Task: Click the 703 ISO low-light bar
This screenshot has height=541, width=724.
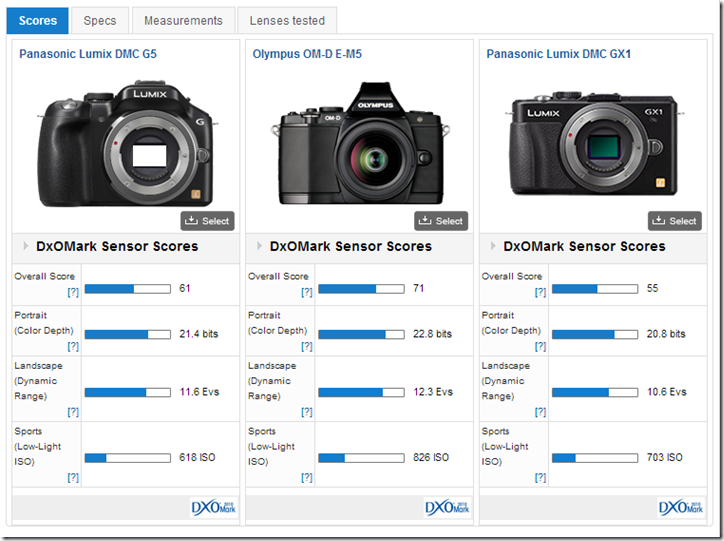Action: coord(595,458)
